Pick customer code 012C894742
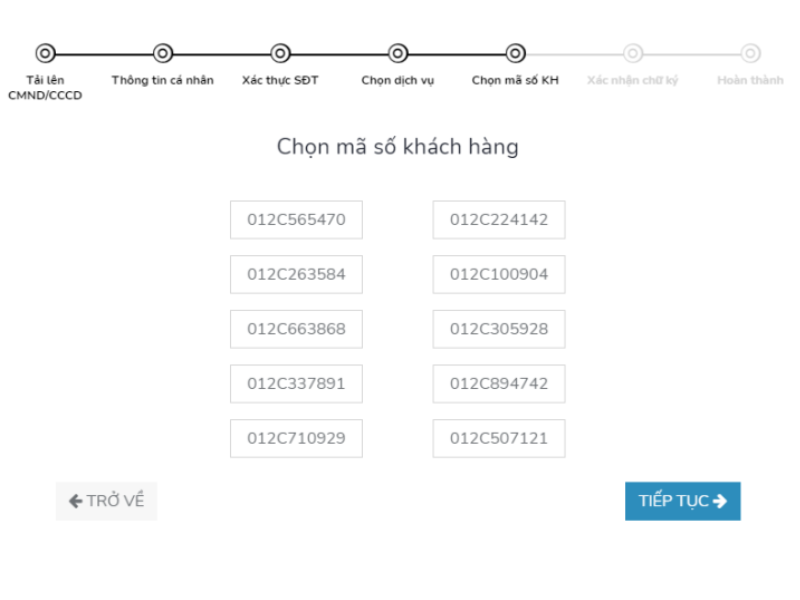 tap(498, 383)
